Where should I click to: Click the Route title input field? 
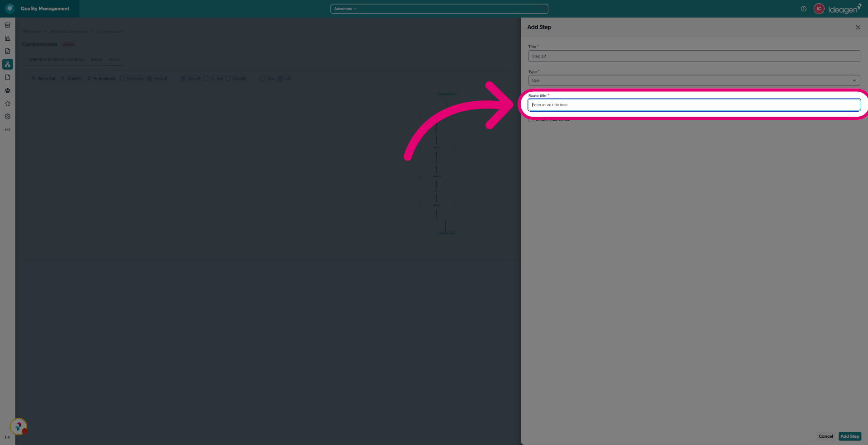pos(694,105)
